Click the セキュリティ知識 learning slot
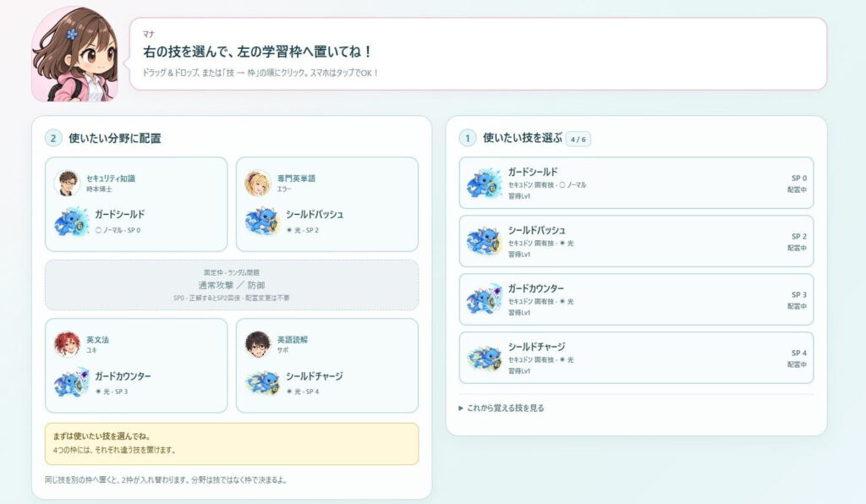 [x=136, y=205]
